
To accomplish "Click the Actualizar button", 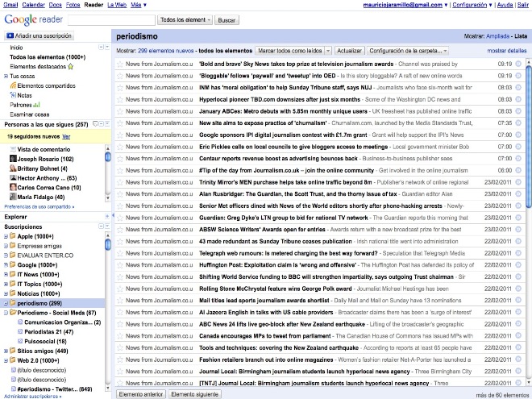I will click(x=349, y=51).
